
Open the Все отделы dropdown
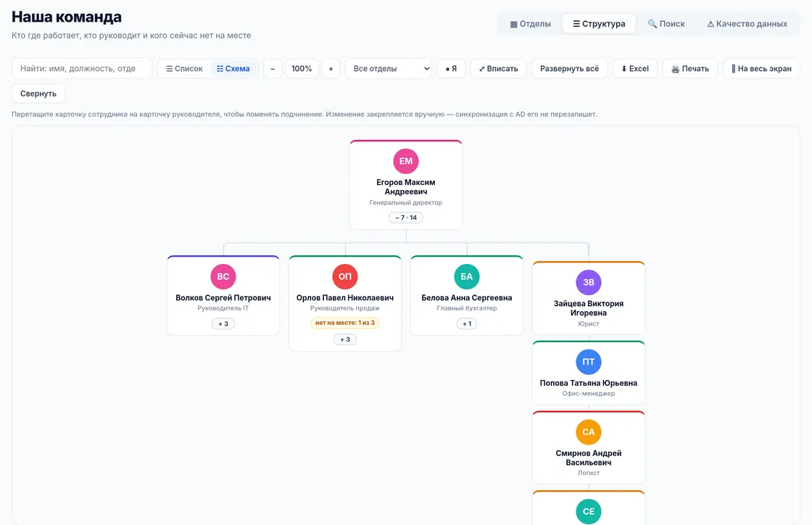[389, 68]
